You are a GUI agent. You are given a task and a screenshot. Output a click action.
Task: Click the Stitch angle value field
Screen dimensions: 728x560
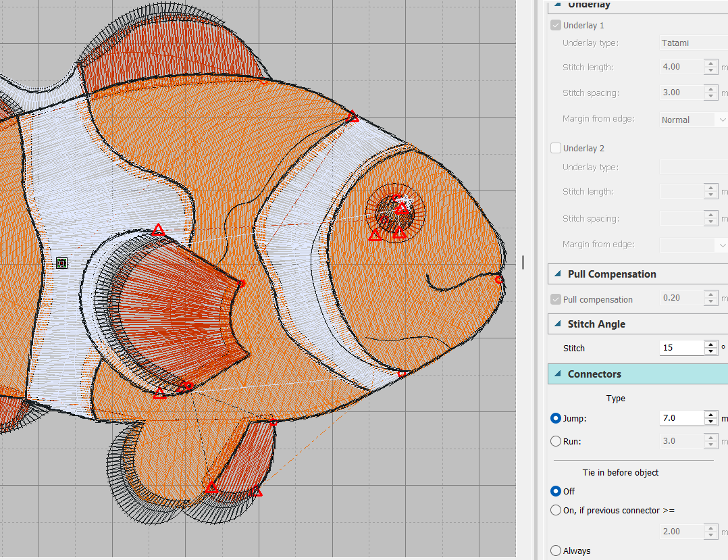click(681, 348)
